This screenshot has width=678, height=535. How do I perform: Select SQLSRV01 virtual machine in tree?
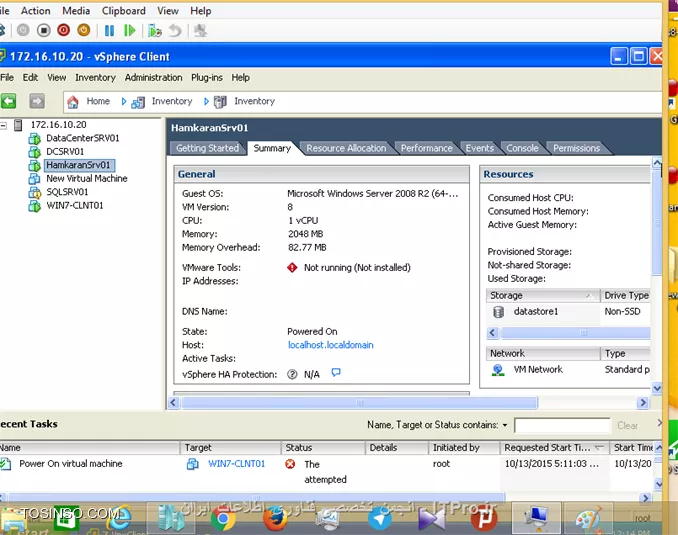[67, 192]
